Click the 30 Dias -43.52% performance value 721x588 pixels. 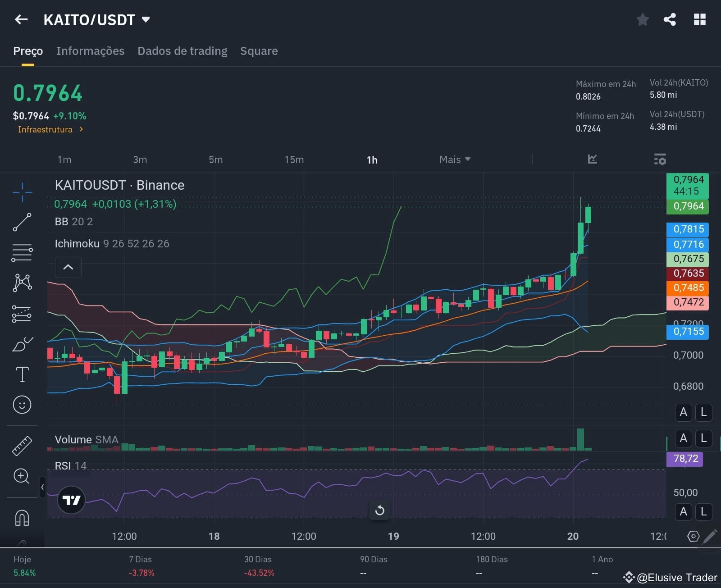point(259,573)
